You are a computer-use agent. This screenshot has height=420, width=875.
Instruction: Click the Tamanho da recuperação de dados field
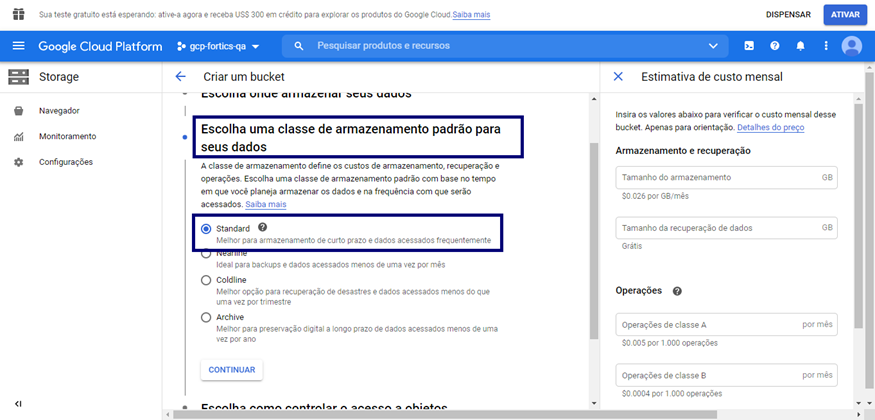pos(727,228)
